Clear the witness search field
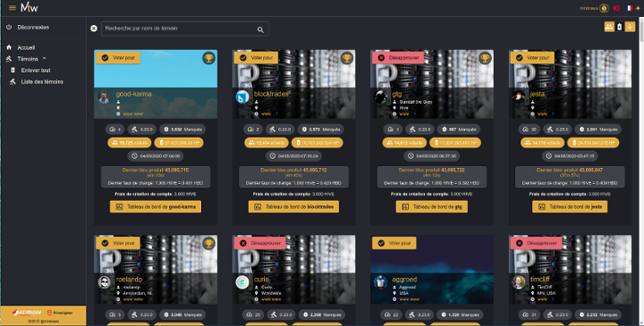Viewport: 644px width, 326px height. coord(94,29)
